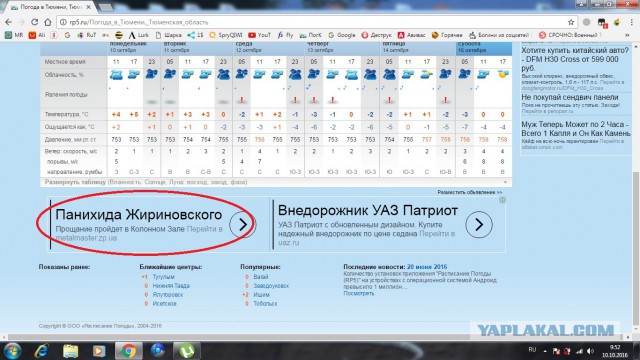Image resolution: width=640 pixels, height=360 pixels.
Task: Open the Вагай popular link
Action: pos(261,277)
